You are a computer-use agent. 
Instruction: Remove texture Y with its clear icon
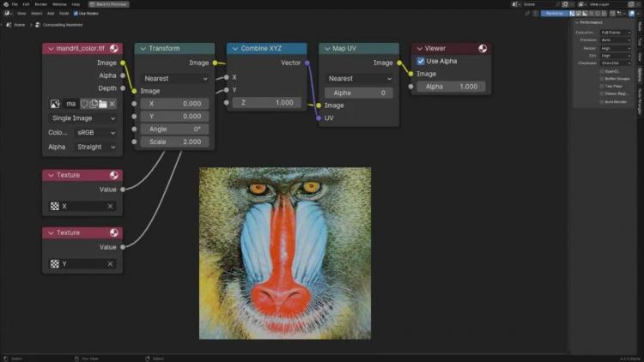110,264
